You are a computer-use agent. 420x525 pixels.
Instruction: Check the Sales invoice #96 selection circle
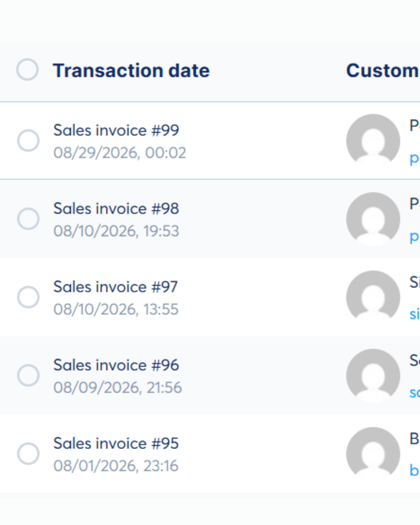[28, 375]
